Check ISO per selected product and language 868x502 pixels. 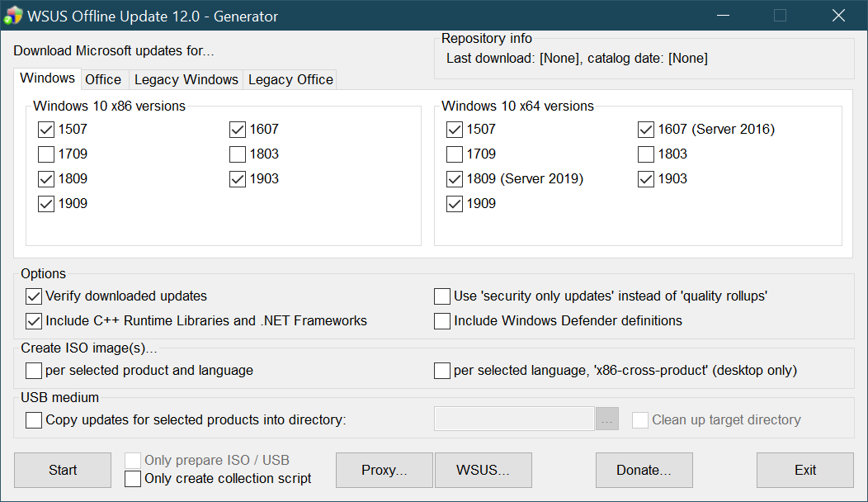coord(34,371)
